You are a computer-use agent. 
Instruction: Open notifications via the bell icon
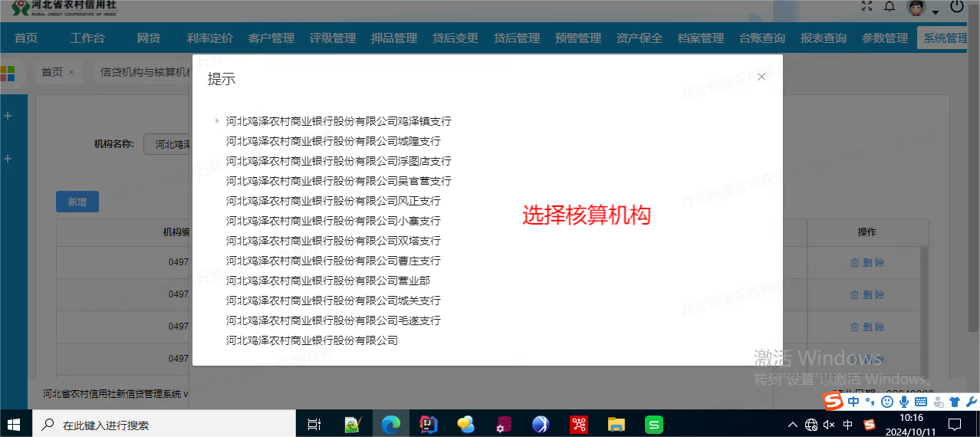890,7
